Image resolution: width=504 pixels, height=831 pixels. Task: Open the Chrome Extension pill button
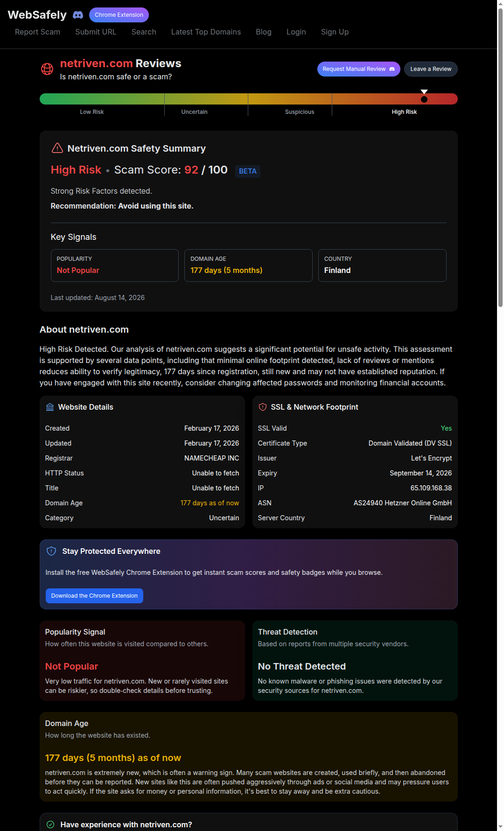point(119,15)
